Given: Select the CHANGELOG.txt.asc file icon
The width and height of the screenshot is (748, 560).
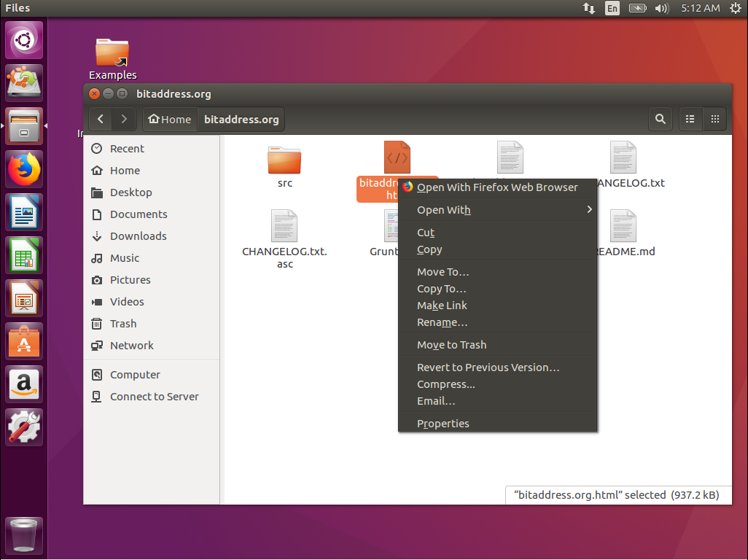Looking at the screenshot, I should [x=284, y=226].
